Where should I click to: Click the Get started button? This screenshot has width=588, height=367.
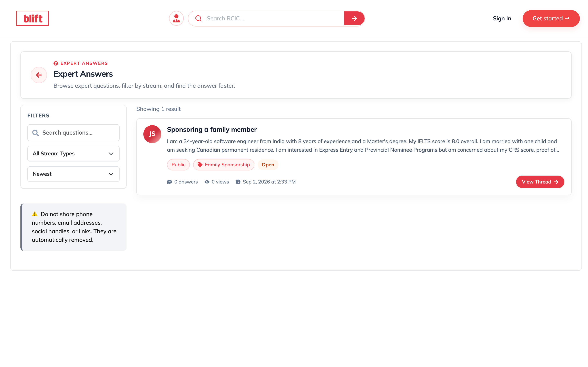551,18
